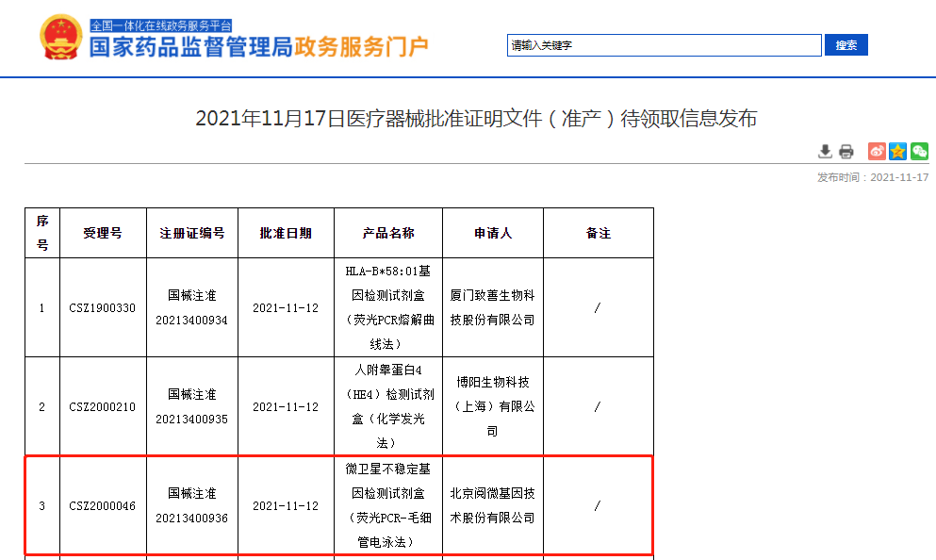Click the download icon below the title
Screen dimensions: 936x560
825,151
